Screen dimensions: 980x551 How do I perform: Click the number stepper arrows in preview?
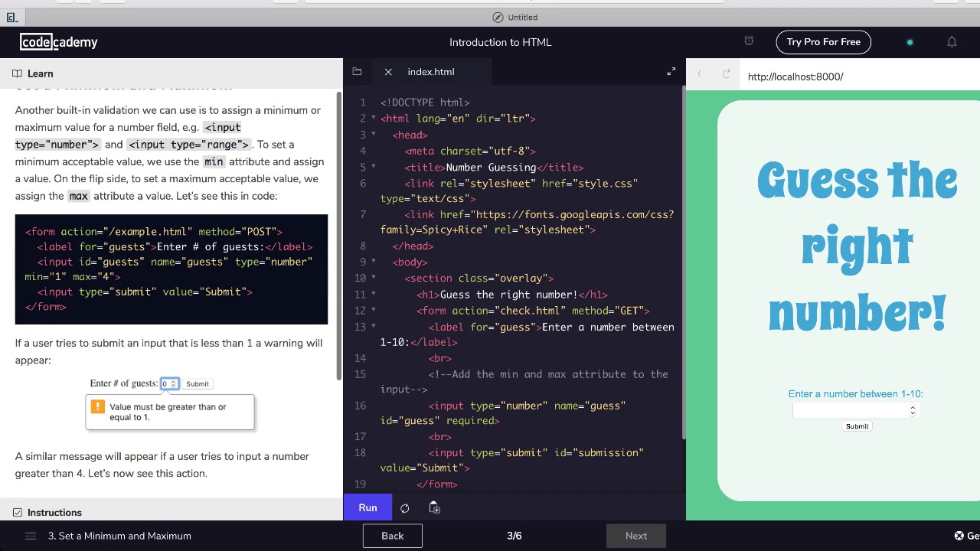[913, 411]
